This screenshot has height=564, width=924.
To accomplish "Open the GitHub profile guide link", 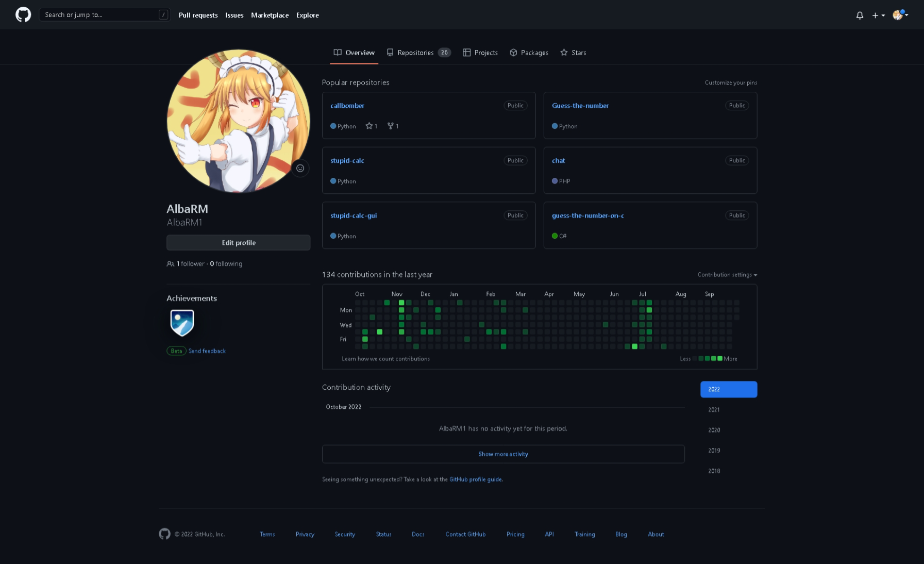I will 476,479.
